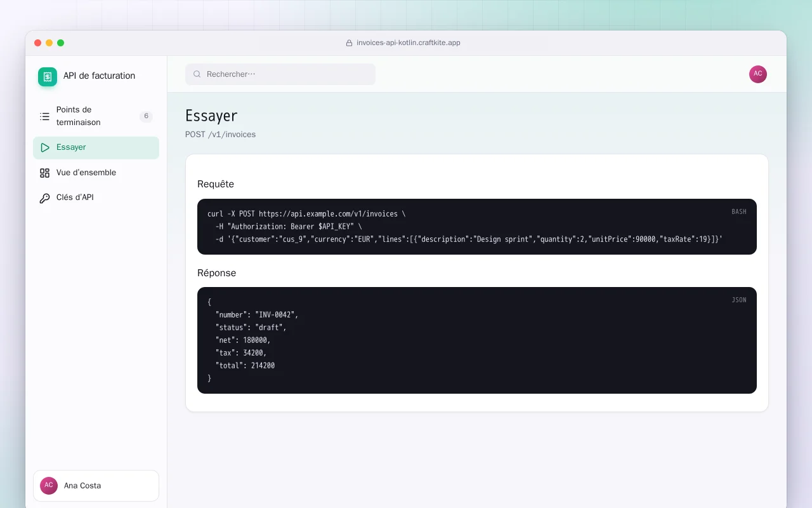This screenshot has width=812, height=508.
Task: Click the "net": 180000 line
Action: 243,340
